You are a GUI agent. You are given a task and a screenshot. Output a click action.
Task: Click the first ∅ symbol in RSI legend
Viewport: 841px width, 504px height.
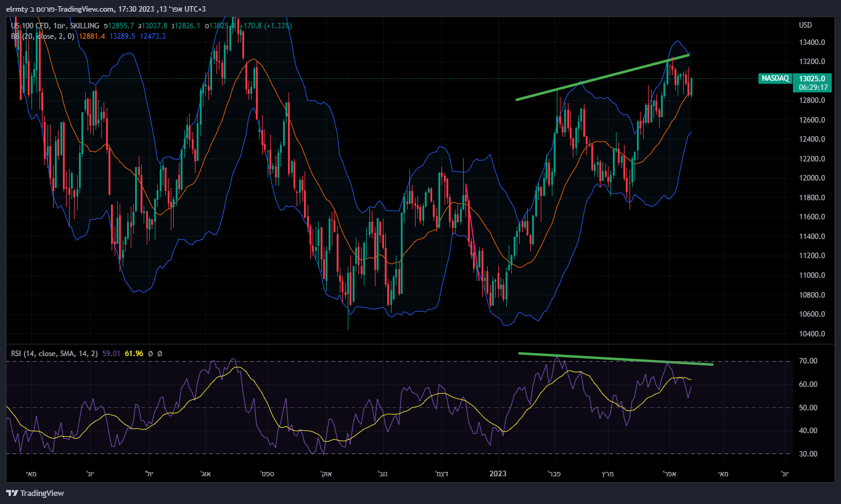pyautogui.click(x=150, y=354)
